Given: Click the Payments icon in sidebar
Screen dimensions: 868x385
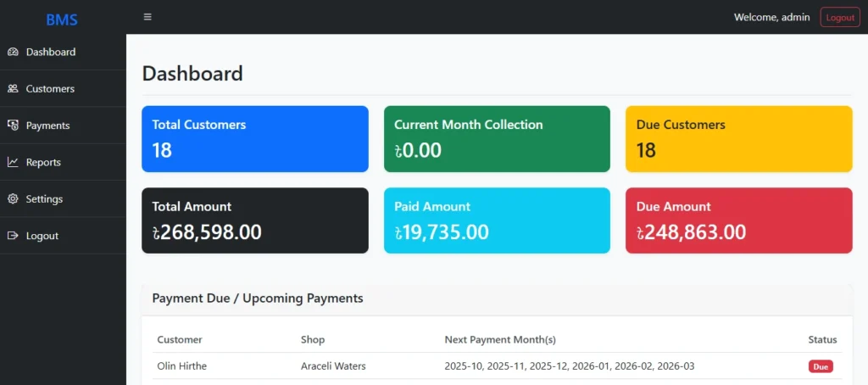Looking at the screenshot, I should coord(13,126).
